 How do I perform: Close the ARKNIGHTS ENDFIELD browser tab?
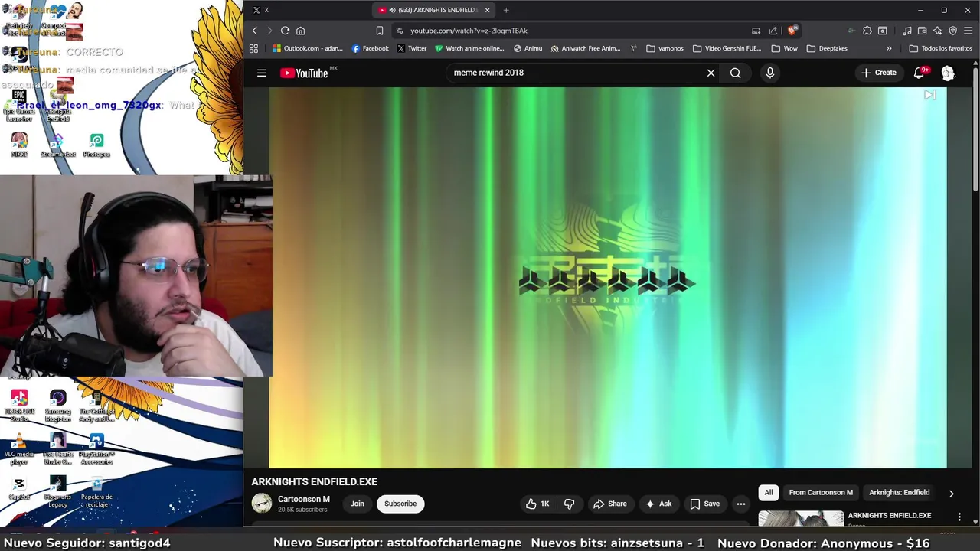pyautogui.click(x=487, y=10)
